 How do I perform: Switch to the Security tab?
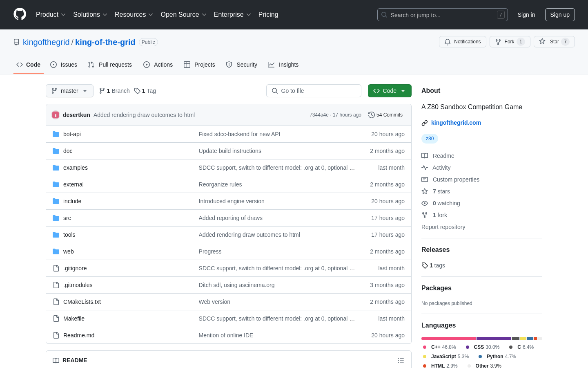pos(242,65)
